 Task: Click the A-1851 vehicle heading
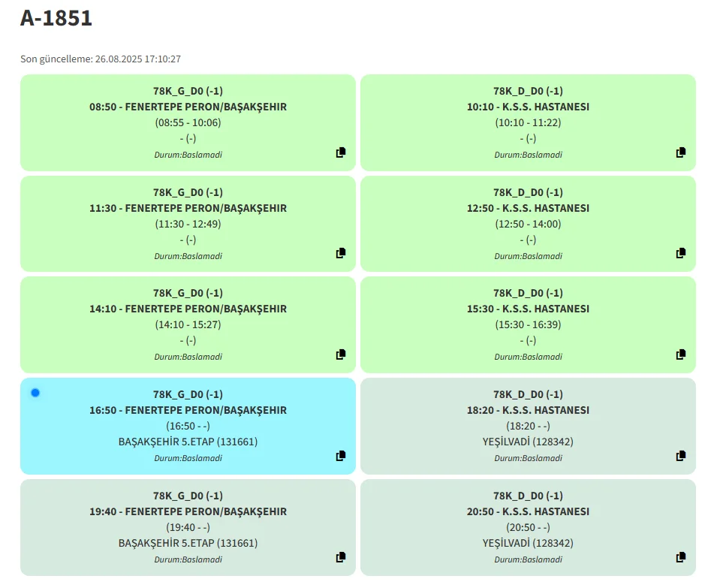(x=56, y=18)
